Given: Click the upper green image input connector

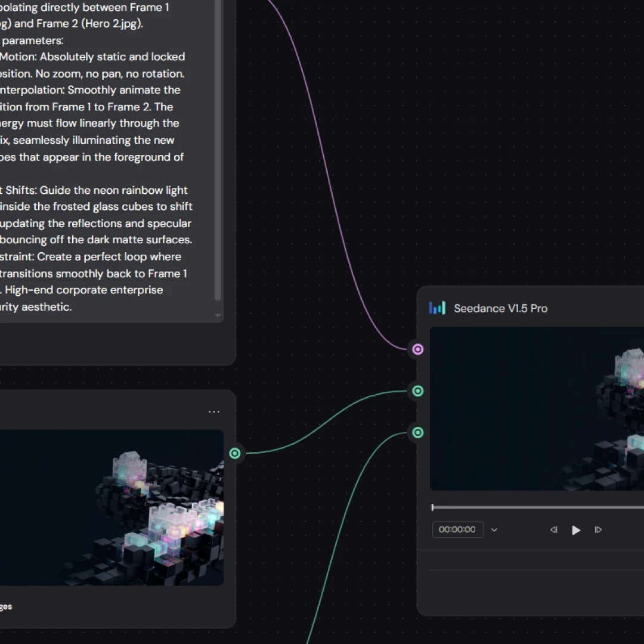Looking at the screenshot, I should [417, 391].
